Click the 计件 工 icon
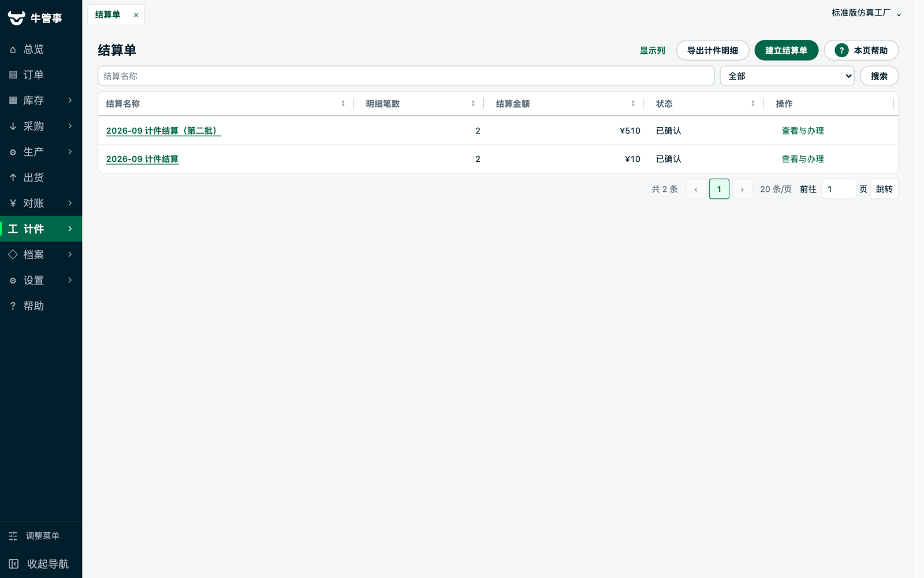924x578 pixels. click(x=13, y=229)
